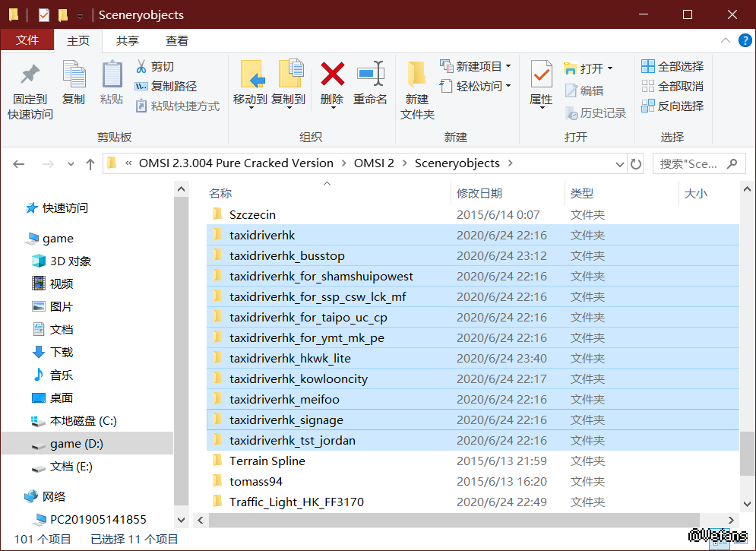
Task: Click the New Folder (新建文件夹) icon
Action: [416, 75]
